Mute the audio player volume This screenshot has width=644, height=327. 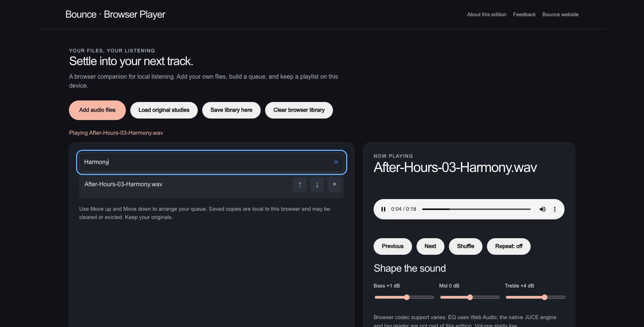542,209
